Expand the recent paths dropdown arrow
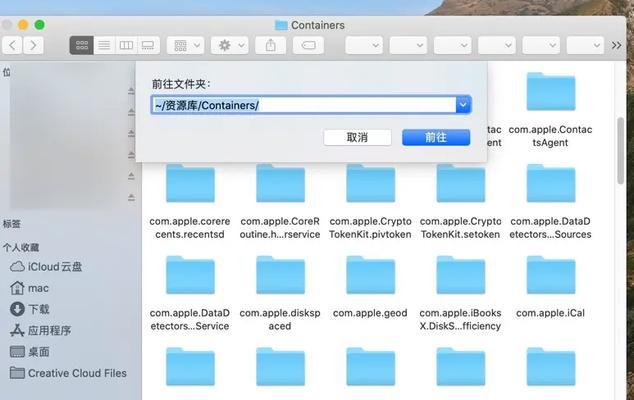Screen dimensions: 634x400 (x=463, y=105)
